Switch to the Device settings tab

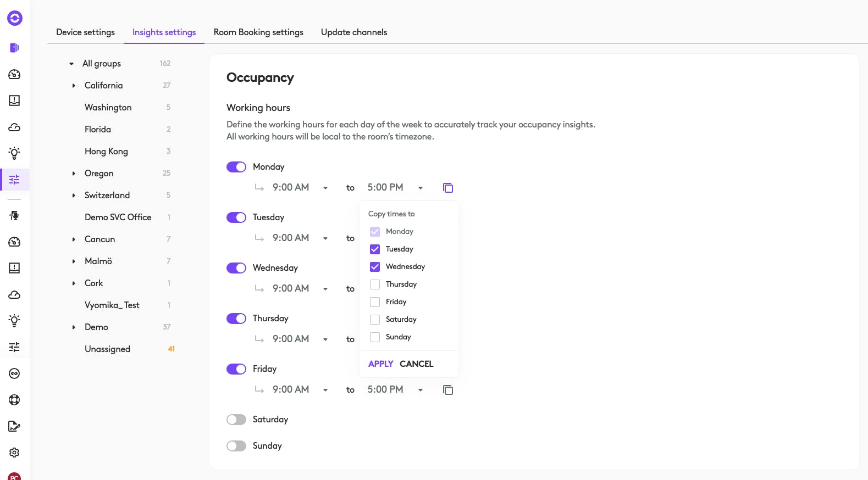pos(85,32)
